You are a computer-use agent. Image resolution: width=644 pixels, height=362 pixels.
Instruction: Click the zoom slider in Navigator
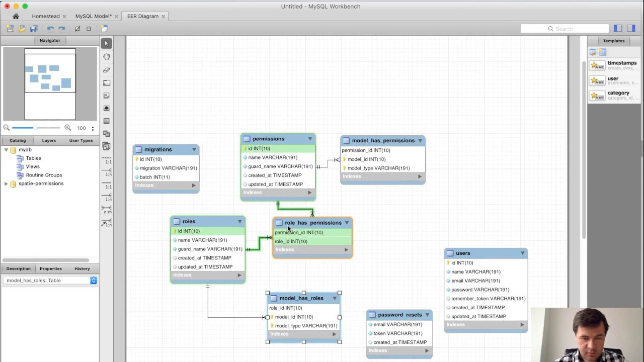tap(35, 128)
